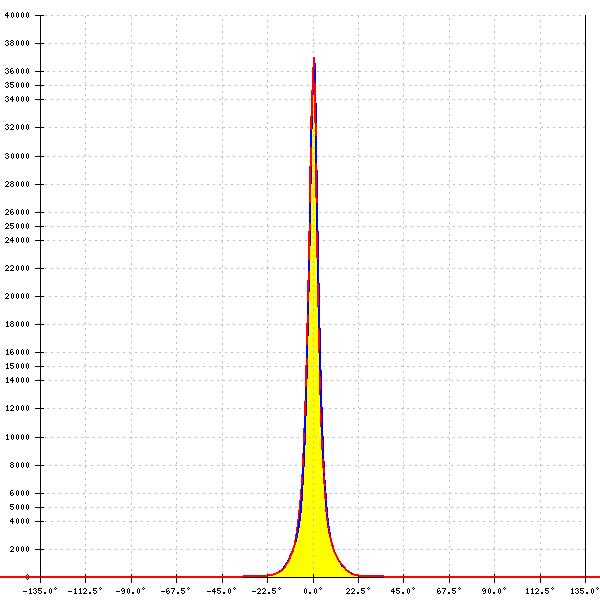Click the 2000 y-axis label

point(20,549)
